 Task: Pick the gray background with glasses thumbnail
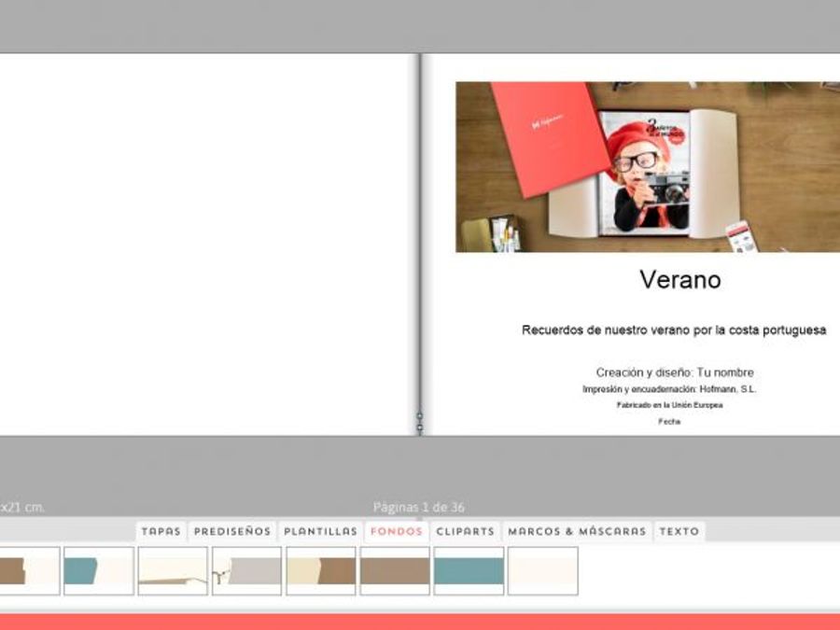[246, 570]
